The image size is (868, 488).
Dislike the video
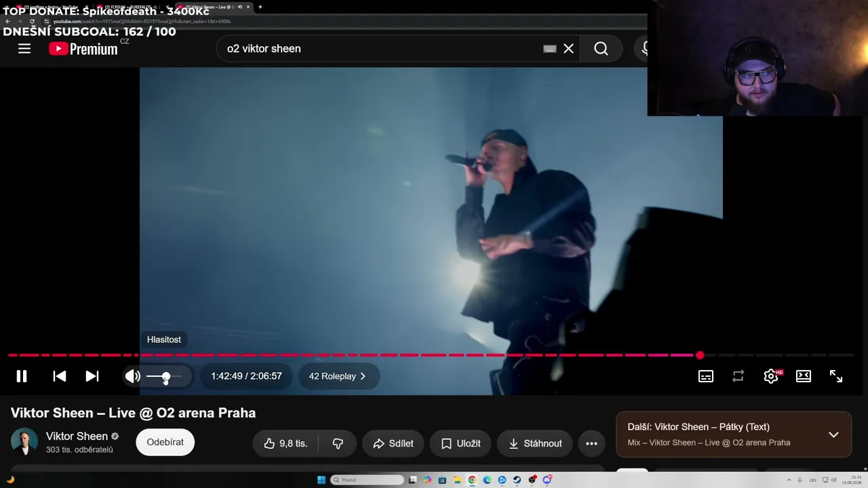point(338,443)
